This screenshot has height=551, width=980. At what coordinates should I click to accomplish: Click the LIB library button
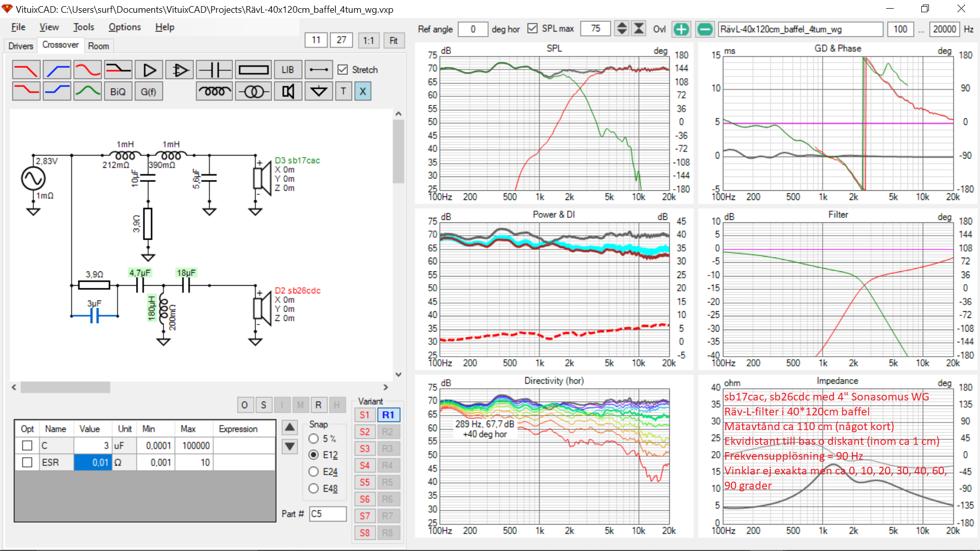coord(287,70)
